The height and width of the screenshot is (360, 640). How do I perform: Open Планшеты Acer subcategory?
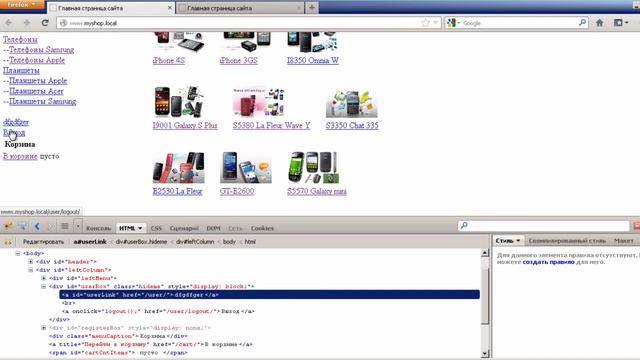point(36,91)
